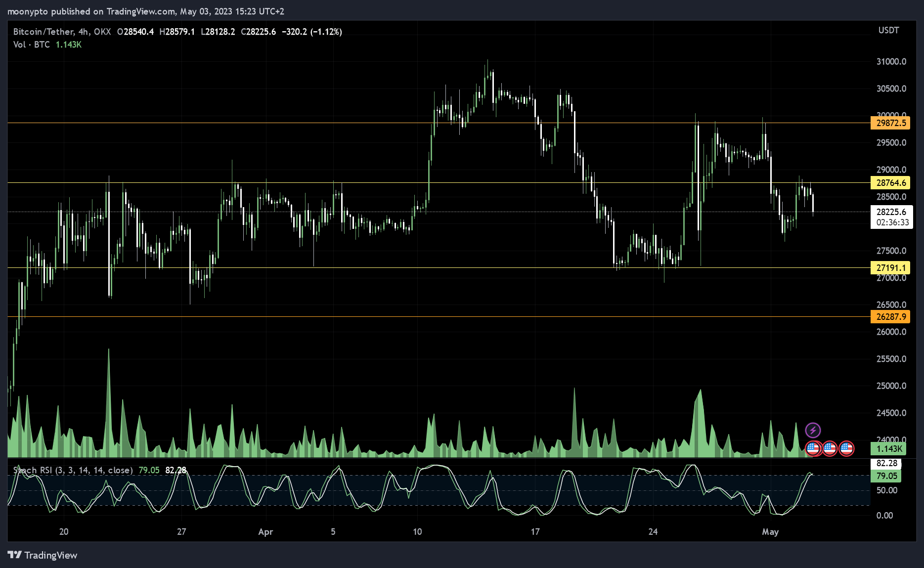Click the volume legend value 1.143K
This screenshot has width=924, height=568.
pos(69,44)
